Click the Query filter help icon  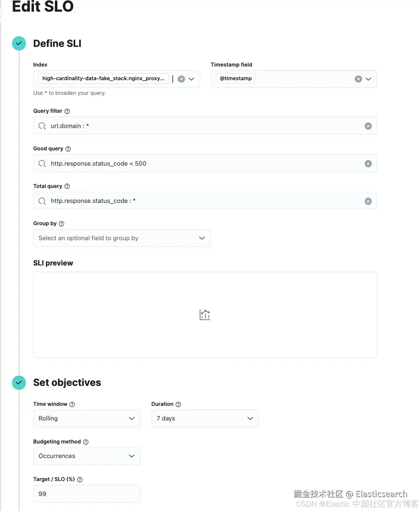pos(67,111)
